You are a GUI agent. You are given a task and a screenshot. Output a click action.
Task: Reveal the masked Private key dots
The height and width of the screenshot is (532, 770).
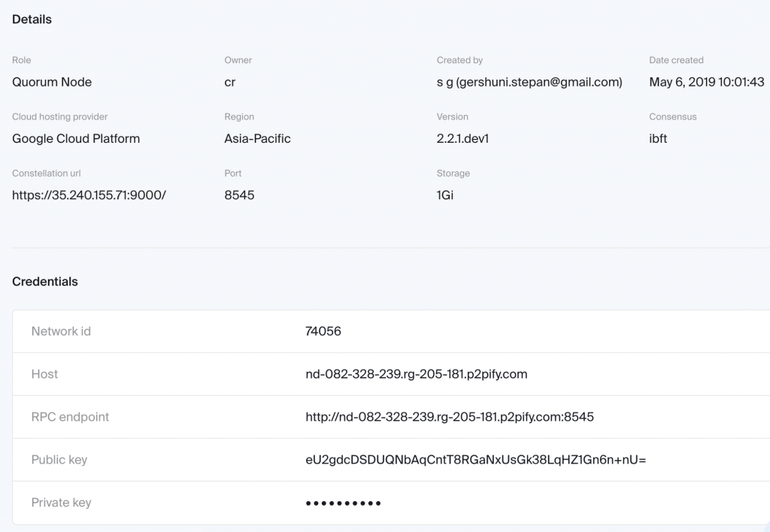click(x=343, y=503)
